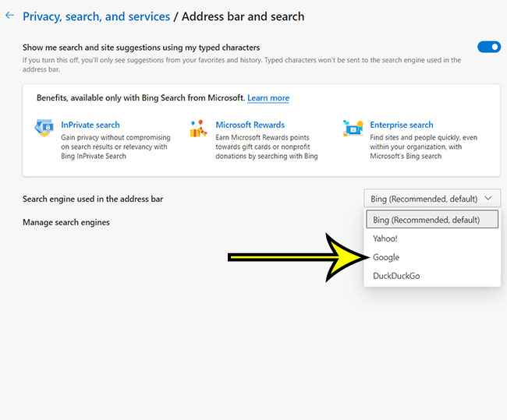Toggle search and site suggestions switch
This screenshot has width=507, height=420.
pyautogui.click(x=489, y=47)
